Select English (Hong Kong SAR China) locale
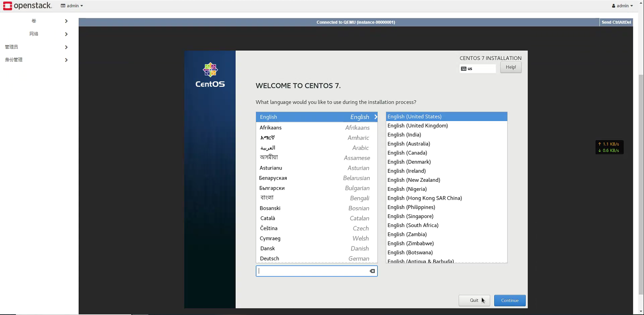 pos(446,198)
